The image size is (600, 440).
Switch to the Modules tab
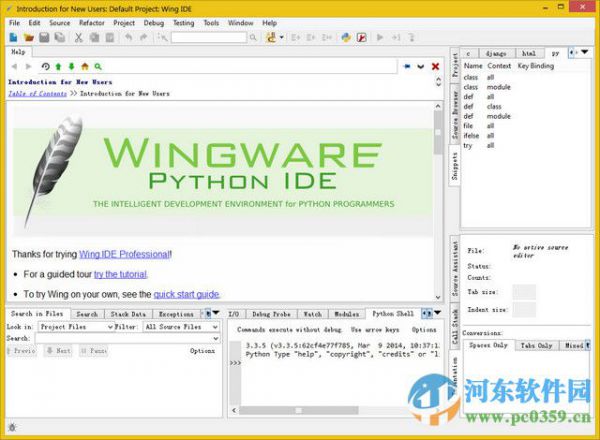click(x=347, y=314)
